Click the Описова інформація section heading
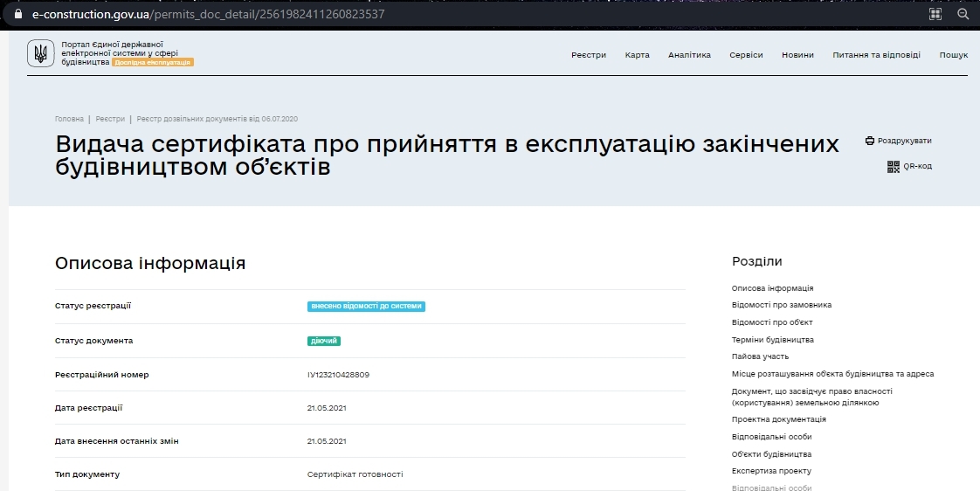This screenshot has height=491, width=980. (x=150, y=263)
